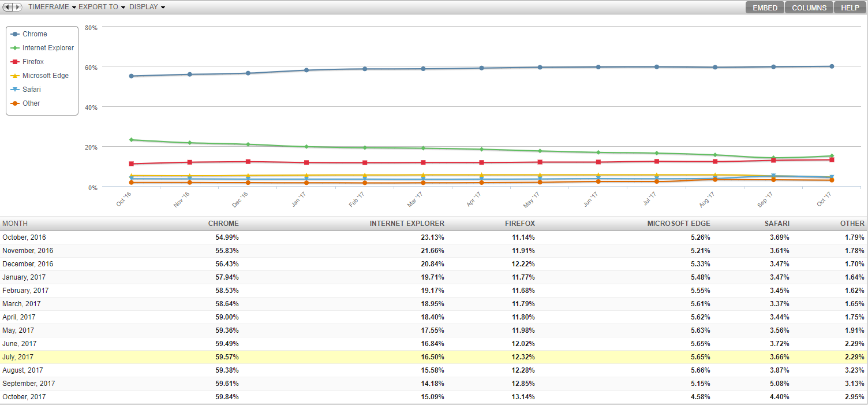868x405 pixels.
Task: Open the COLUMNS button
Action: [x=809, y=8]
